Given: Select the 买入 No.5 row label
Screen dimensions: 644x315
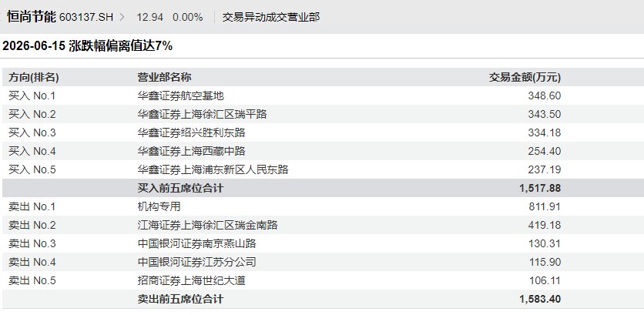Looking at the screenshot, I should coord(32,169).
